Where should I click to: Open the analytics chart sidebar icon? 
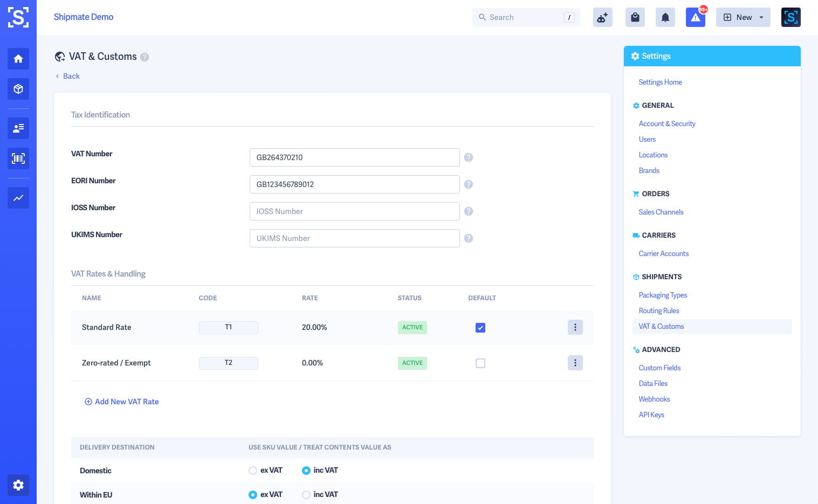(18, 198)
